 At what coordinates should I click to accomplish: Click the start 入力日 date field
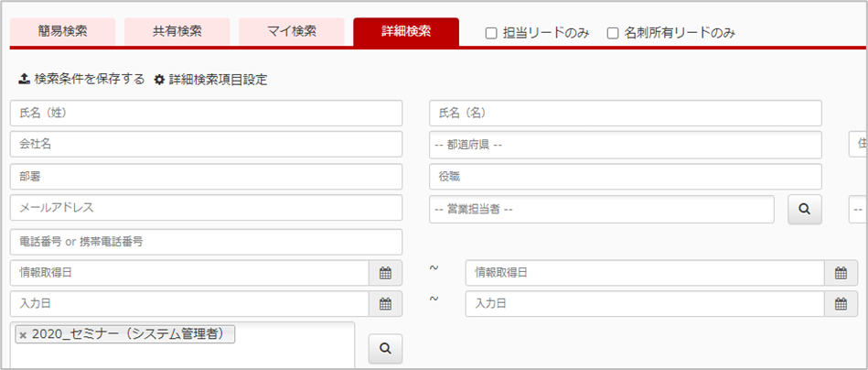[x=190, y=303]
